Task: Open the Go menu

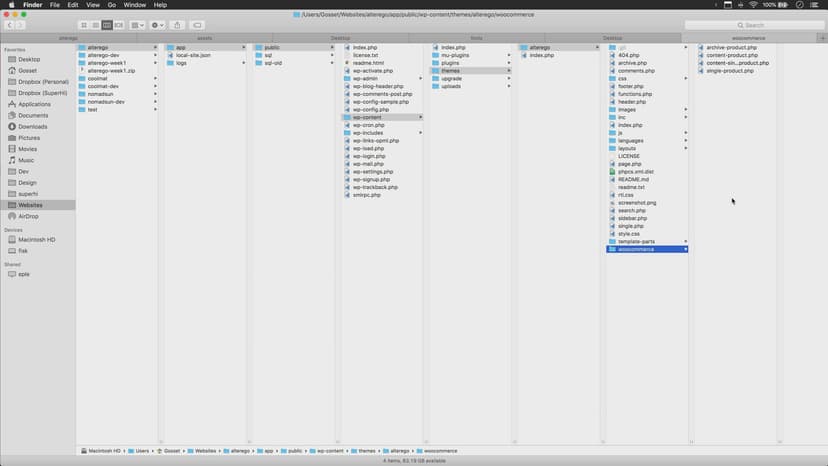Action: pyautogui.click(x=110, y=5)
